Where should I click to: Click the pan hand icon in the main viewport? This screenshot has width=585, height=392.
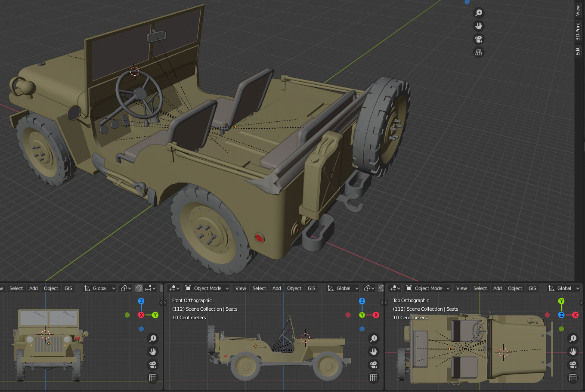(478, 26)
